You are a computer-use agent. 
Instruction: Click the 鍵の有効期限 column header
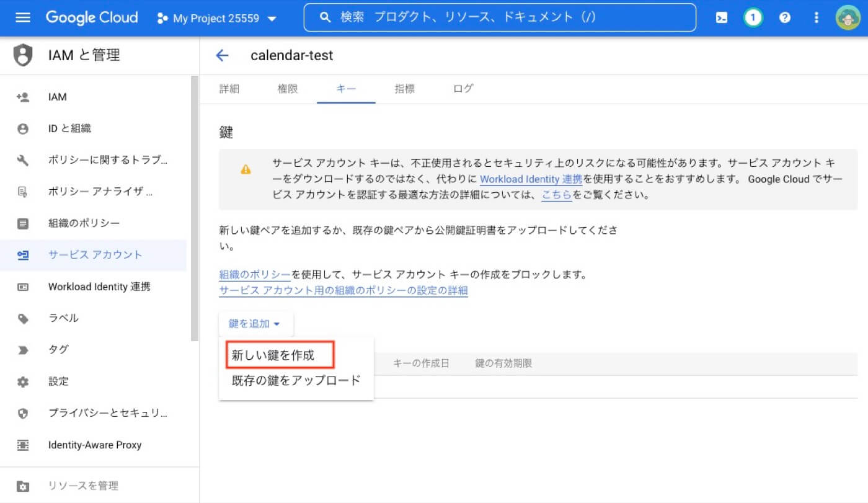(x=503, y=363)
